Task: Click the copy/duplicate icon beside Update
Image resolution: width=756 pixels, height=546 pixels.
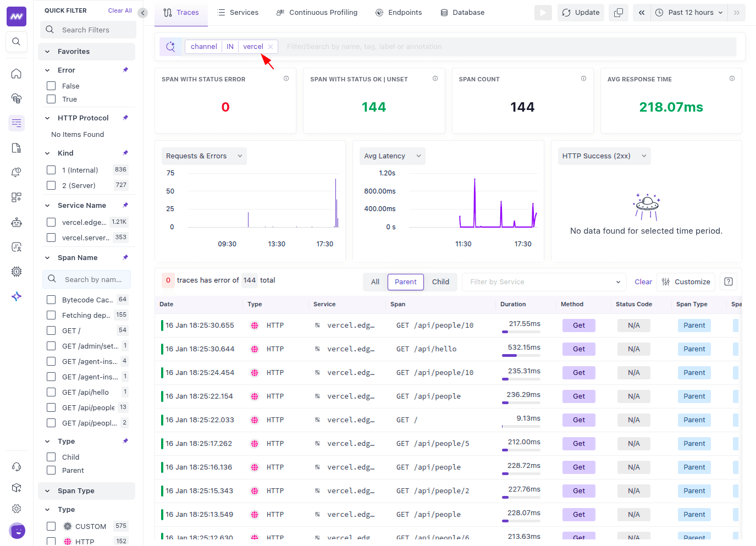Action: tap(618, 12)
